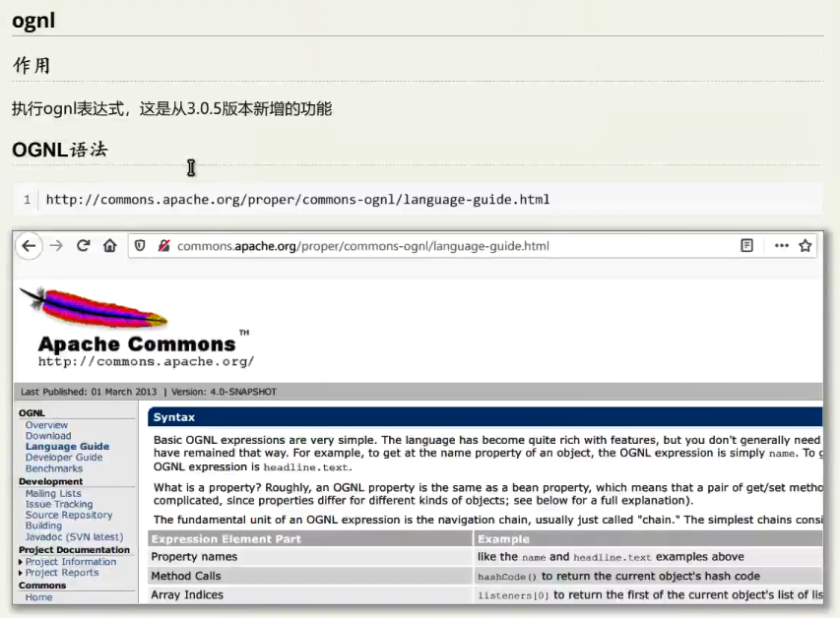This screenshot has width=840, height=618.
Task: Click 'Last Published: 01 March 2013' text
Action: pyautogui.click(x=89, y=392)
